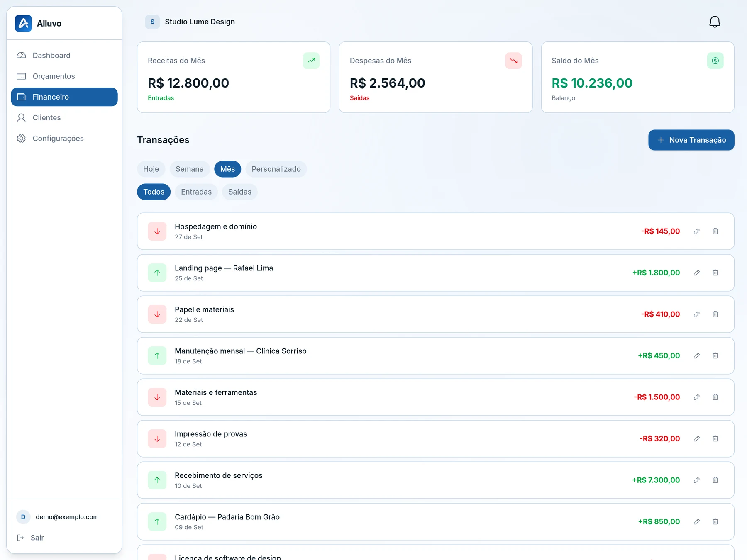Show Todos transaction types
Screen dimensions: 747x560
tap(154, 192)
